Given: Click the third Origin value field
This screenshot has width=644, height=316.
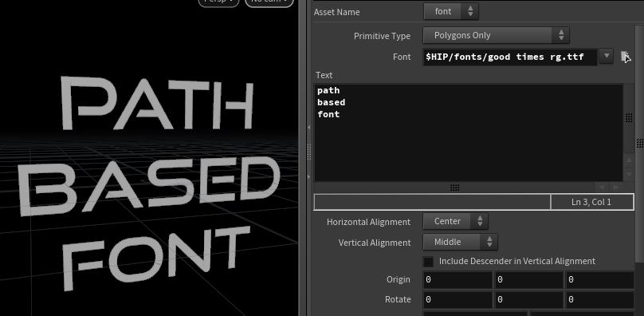Looking at the screenshot, I should [599, 280].
